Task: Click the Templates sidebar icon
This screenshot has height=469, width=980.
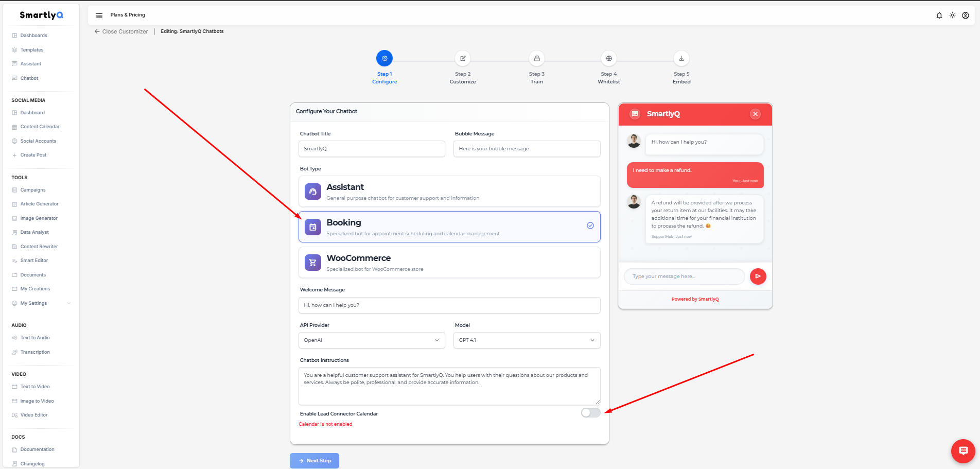Action: pos(14,50)
